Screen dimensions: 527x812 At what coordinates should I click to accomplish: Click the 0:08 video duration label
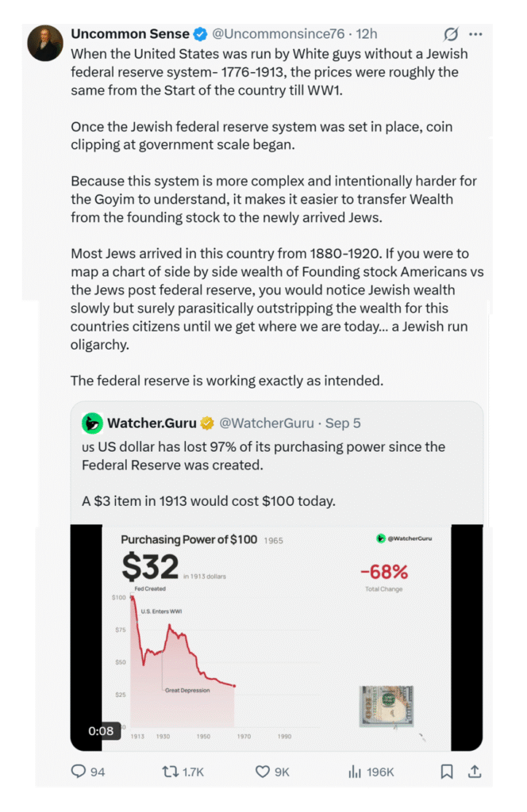101,730
